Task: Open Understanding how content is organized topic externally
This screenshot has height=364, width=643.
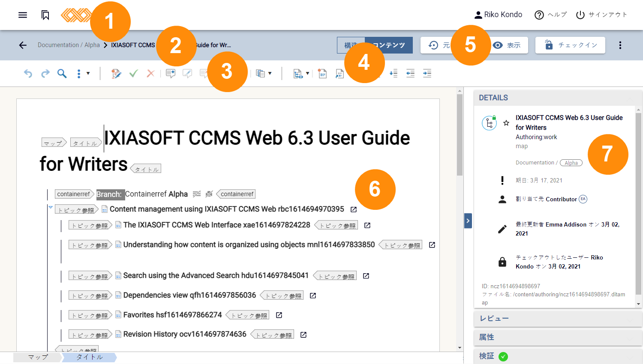Action: point(432,245)
